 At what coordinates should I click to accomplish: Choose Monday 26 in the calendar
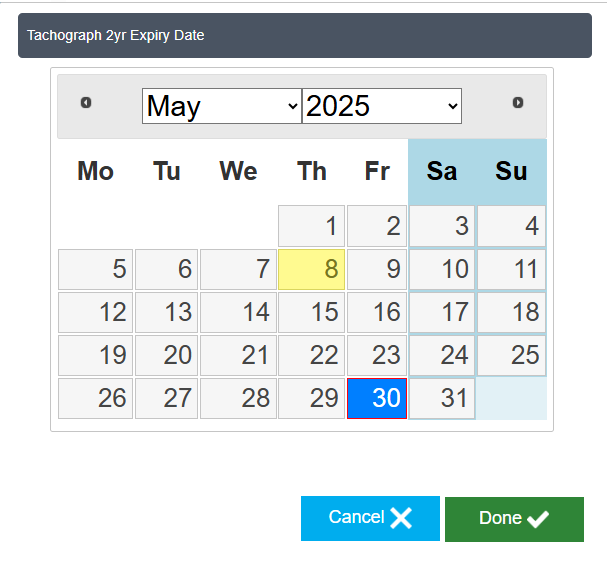[x=96, y=398]
